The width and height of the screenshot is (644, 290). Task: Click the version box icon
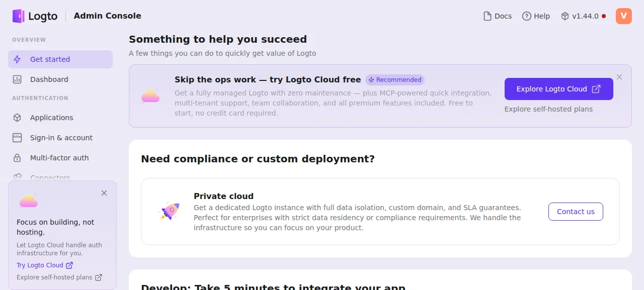tap(565, 16)
